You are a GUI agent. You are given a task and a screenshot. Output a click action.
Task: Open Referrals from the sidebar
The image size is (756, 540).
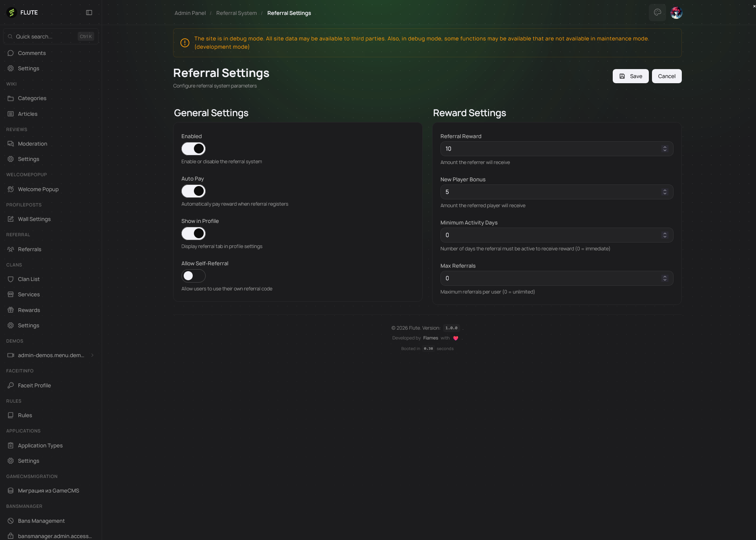(x=29, y=249)
